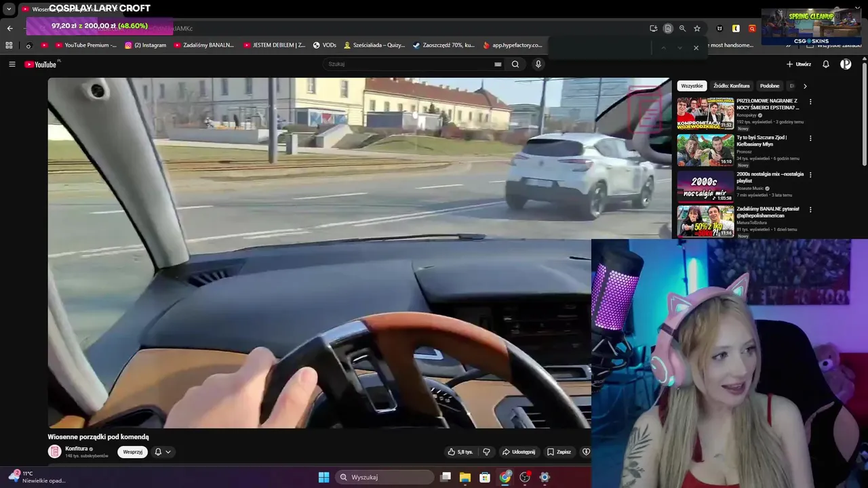Open the tab search dropdown arrow

[9, 9]
